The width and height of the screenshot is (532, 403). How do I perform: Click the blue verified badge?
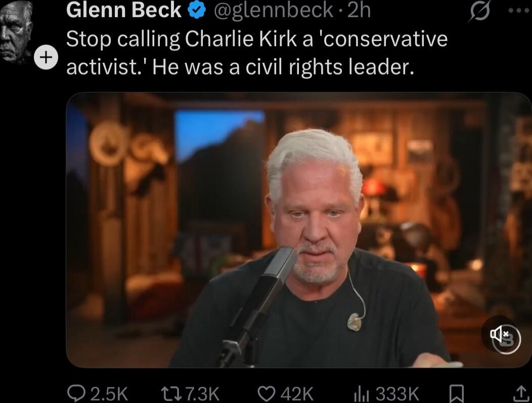(197, 11)
